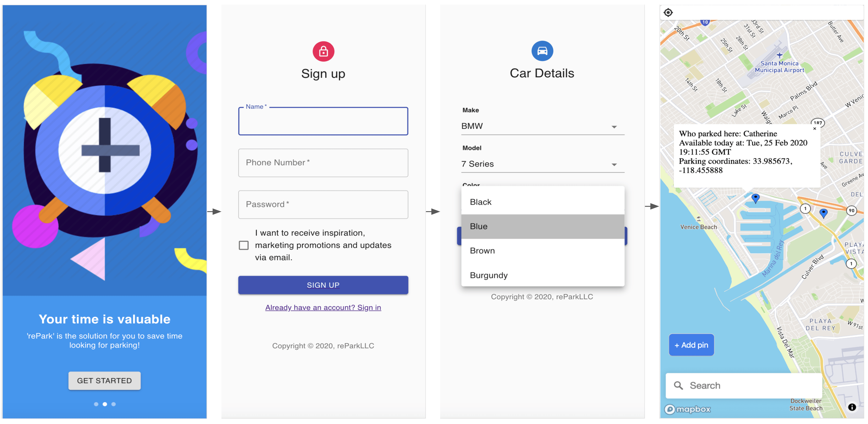Enable receive promotions and updates checkbox
This screenshot has width=868, height=424.
(244, 245)
